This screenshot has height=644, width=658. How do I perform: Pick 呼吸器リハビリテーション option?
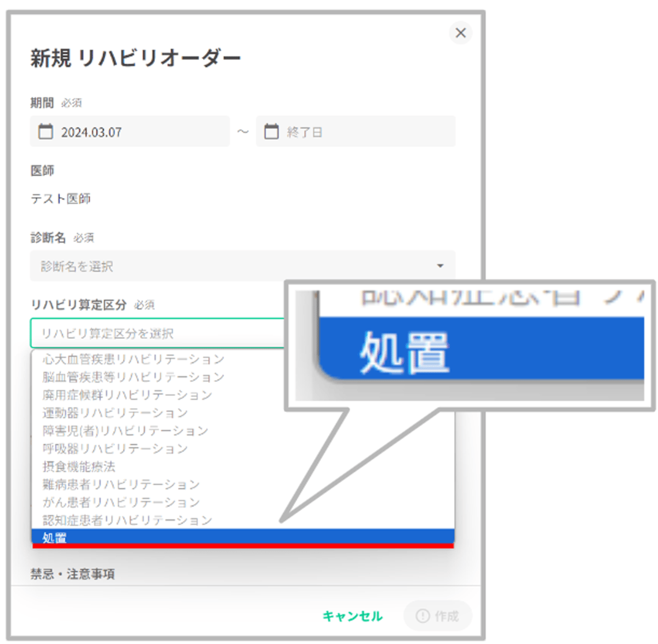(x=115, y=449)
